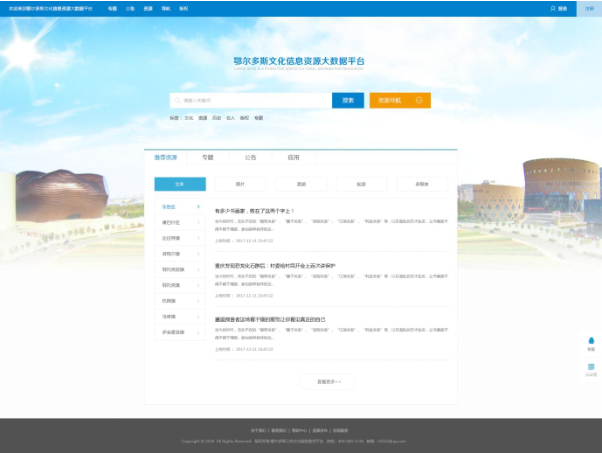
Task: Click the blue bell icon on the right sidebar
Action: click(590, 340)
